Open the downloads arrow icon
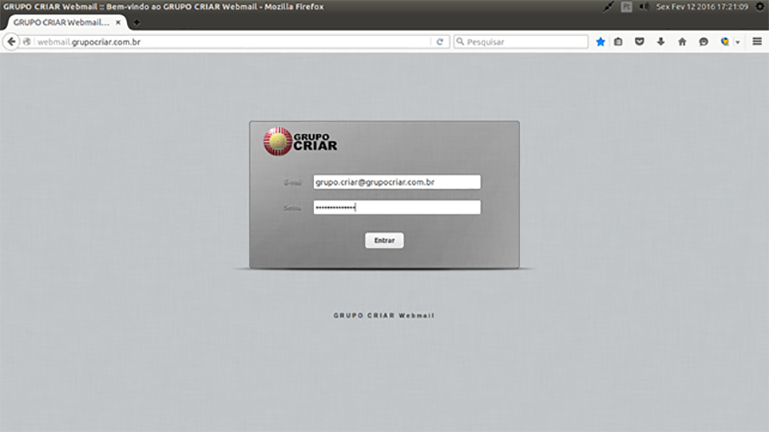 [661, 42]
